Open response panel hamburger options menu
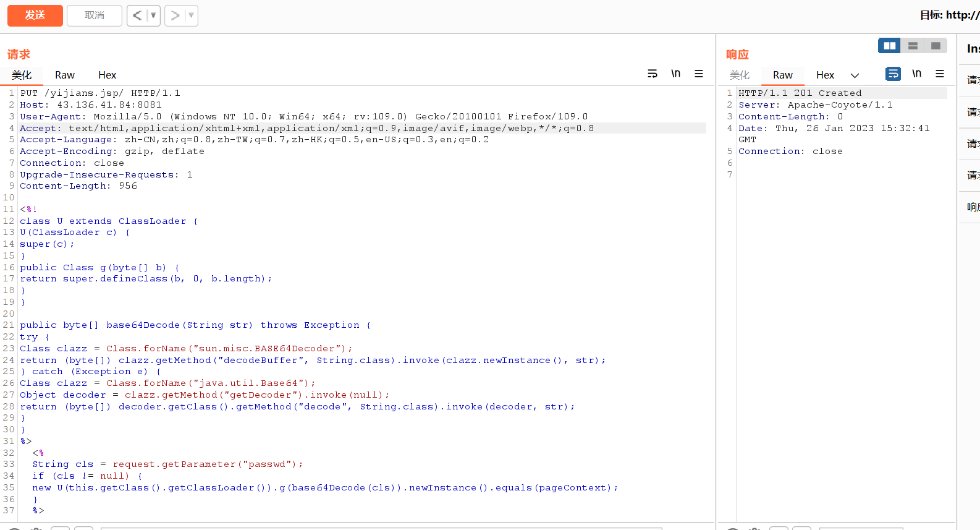 940,74
